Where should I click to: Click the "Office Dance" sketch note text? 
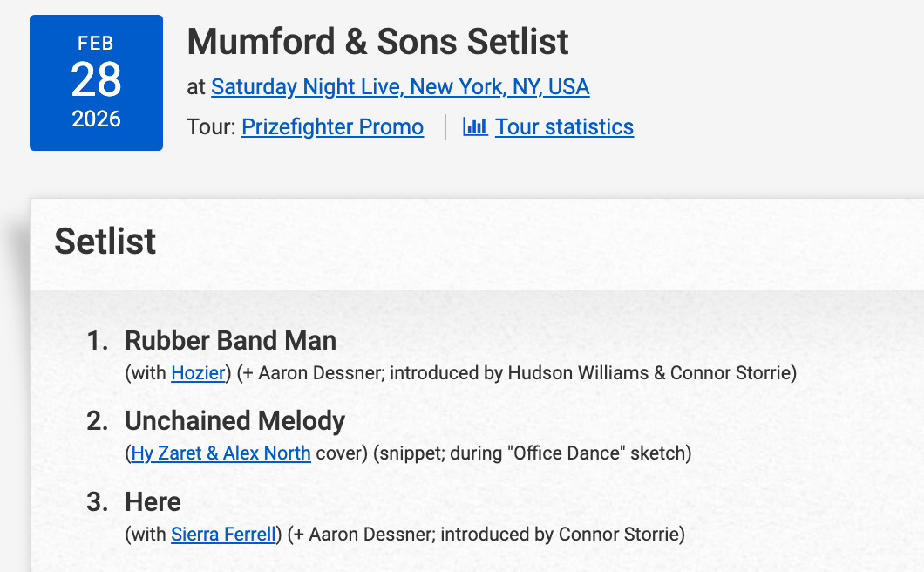[x=591, y=453]
